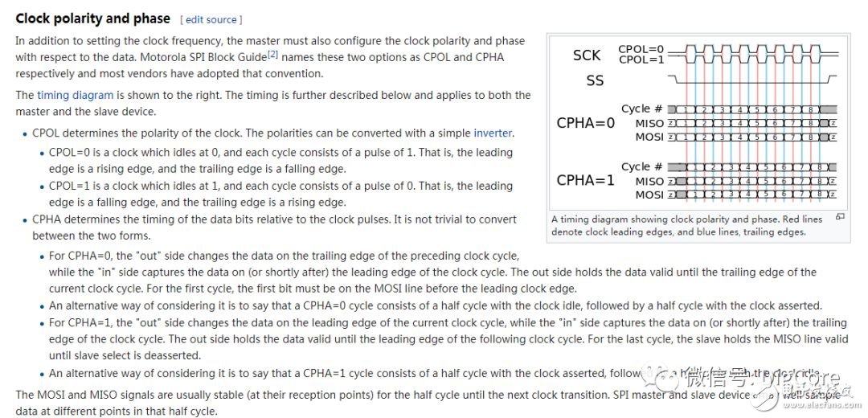Open the "edit source" link beside the heading

pos(211,19)
